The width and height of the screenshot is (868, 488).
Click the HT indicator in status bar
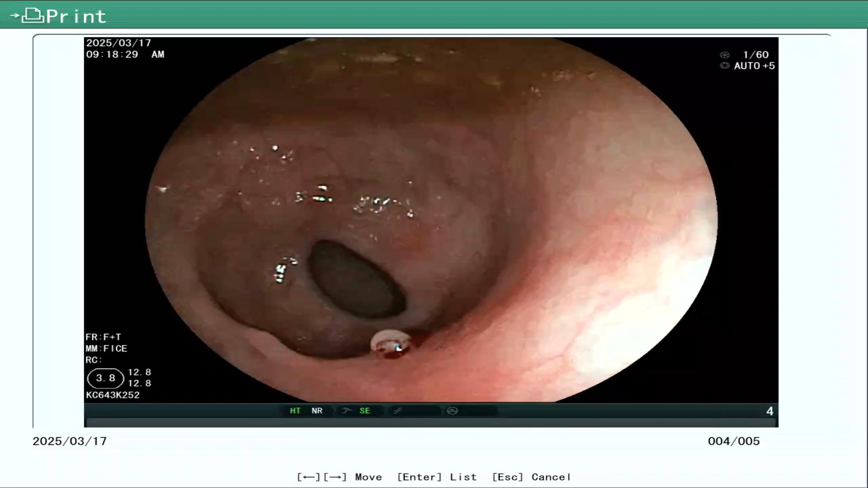pyautogui.click(x=295, y=411)
